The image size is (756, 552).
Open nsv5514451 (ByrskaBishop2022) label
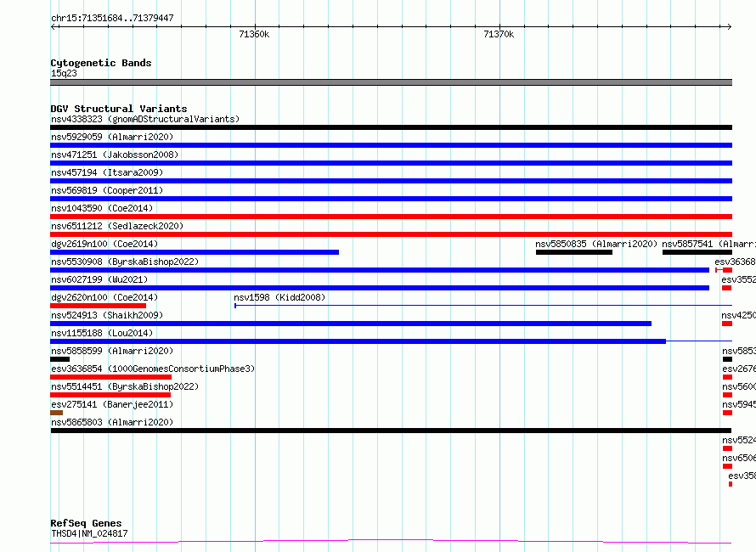pyautogui.click(x=125, y=386)
